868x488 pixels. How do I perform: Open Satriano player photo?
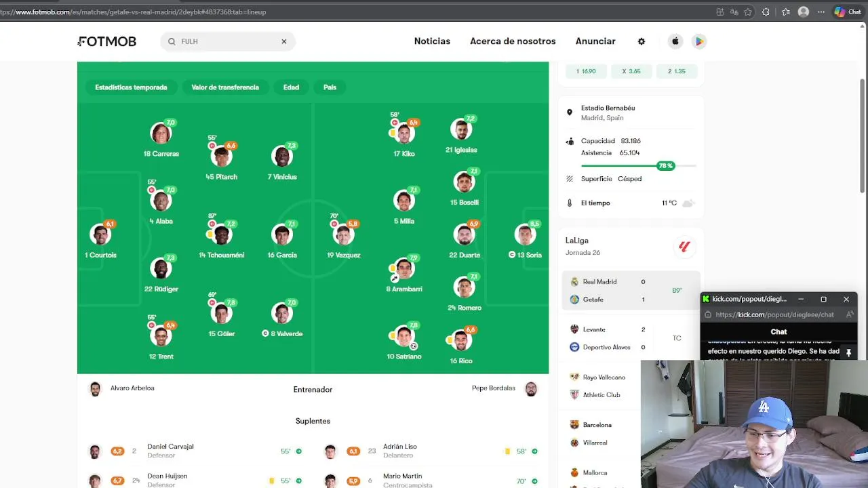(x=403, y=336)
